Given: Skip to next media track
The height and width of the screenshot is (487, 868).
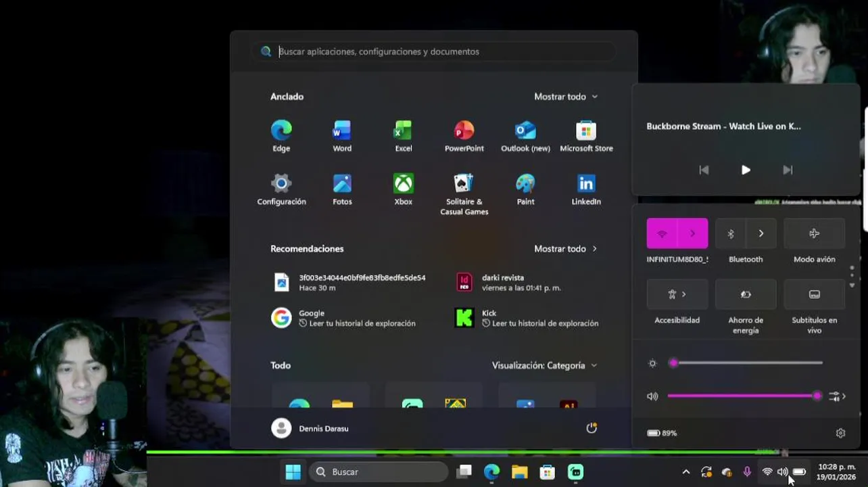Looking at the screenshot, I should (788, 170).
